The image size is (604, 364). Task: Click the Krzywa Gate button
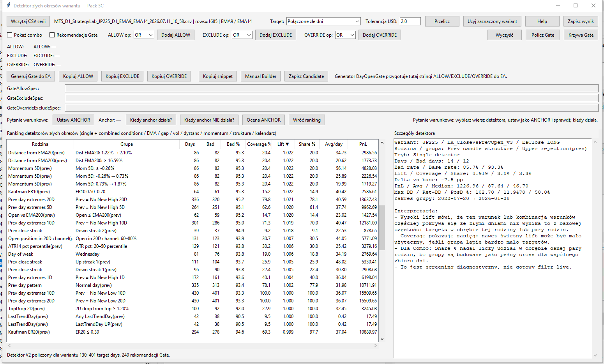(581, 35)
